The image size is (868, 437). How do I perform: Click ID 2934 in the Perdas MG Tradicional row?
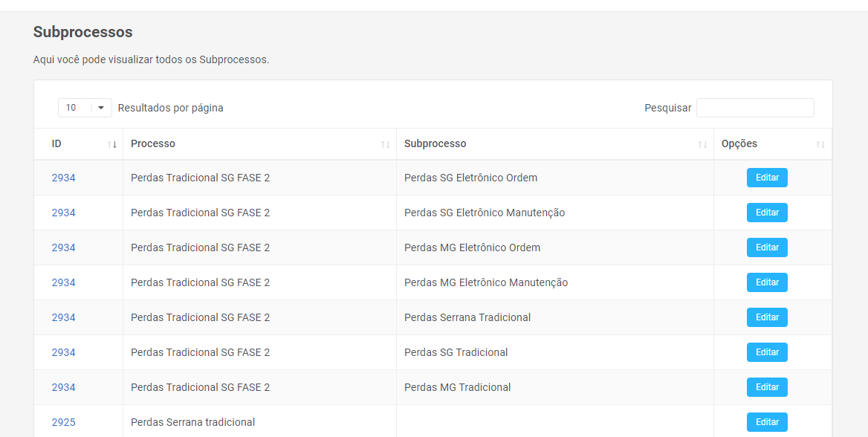tap(64, 387)
